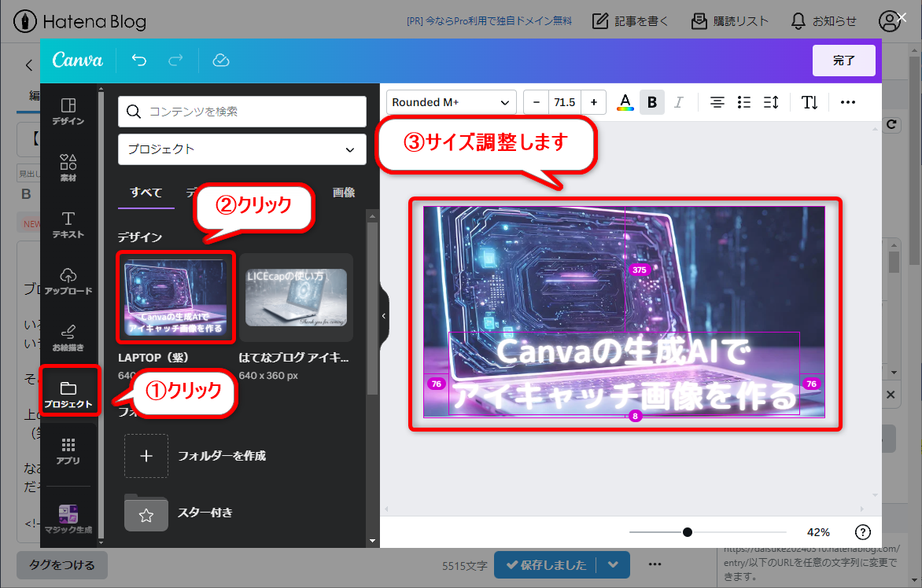This screenshot has height=588, width=922.
Task: Expand the プロジェクト dropdown
Action: [242, 149]
